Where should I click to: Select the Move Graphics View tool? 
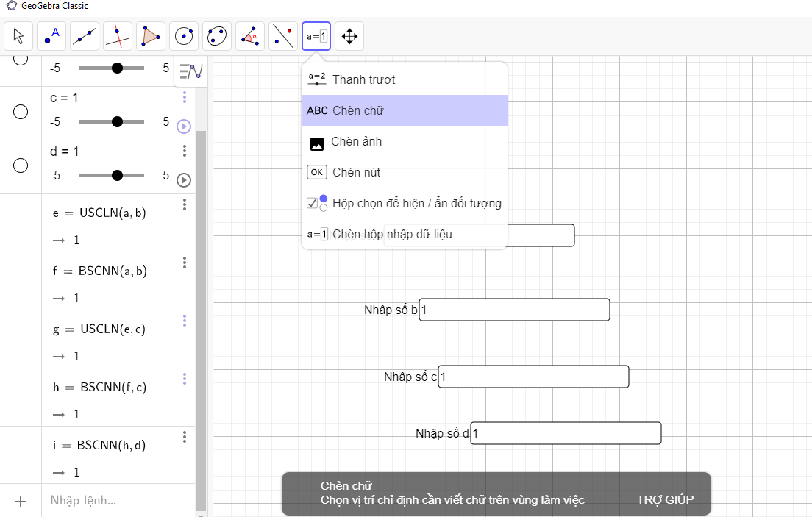coord(349,35)
